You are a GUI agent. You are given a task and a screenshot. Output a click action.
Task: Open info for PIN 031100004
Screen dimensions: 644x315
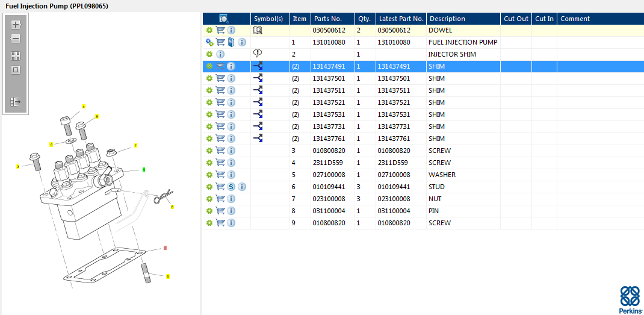click(x=231, y=211)
